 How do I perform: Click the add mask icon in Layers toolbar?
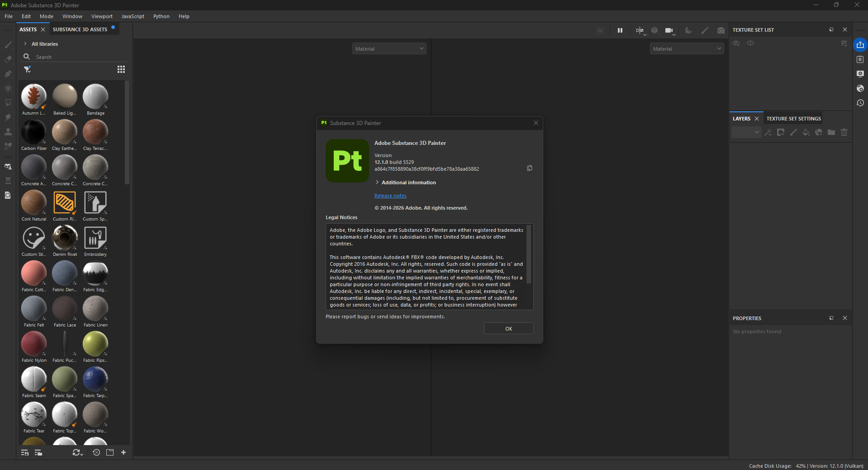pyautogui.click(x=781, y=132)
